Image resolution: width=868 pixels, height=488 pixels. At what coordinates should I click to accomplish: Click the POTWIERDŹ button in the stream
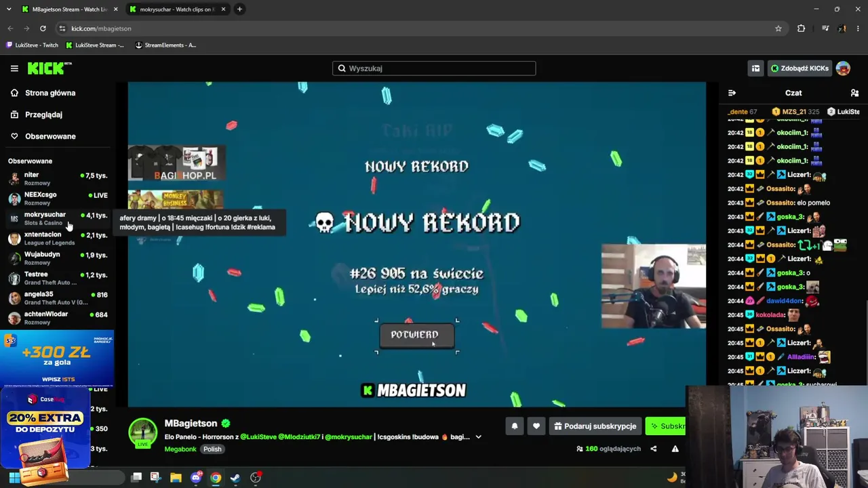point(417,335)
